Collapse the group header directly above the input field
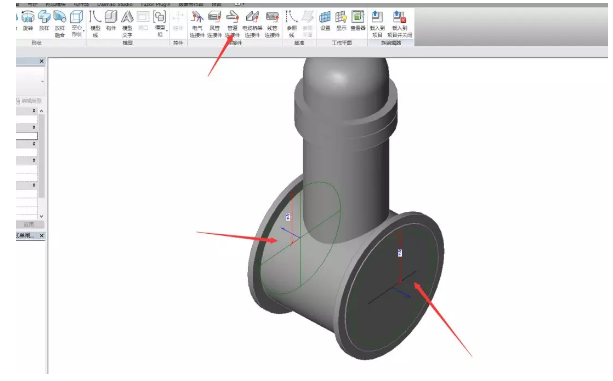613x381 pixels. click(34, 127)
